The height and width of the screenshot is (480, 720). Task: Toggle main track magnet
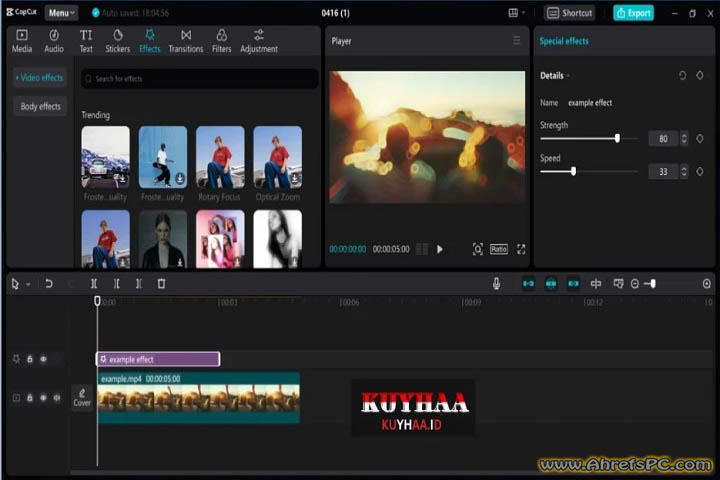pyautogui.click(x=529, y=283)
